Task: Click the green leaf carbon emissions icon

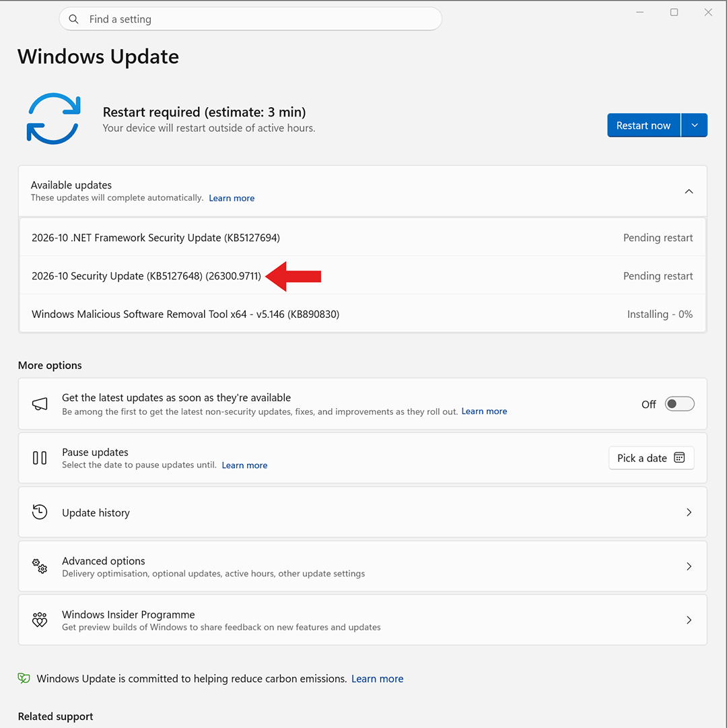Action: 24,678
